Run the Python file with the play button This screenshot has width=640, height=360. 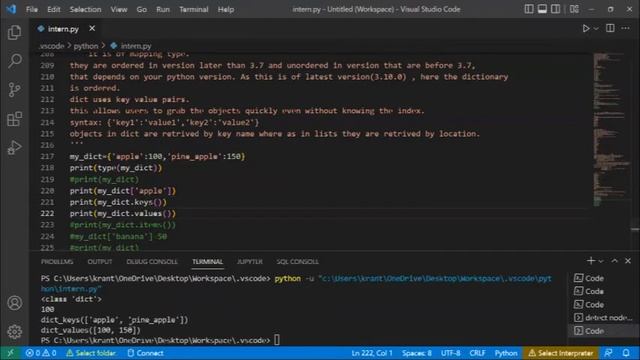pos(586,29)
